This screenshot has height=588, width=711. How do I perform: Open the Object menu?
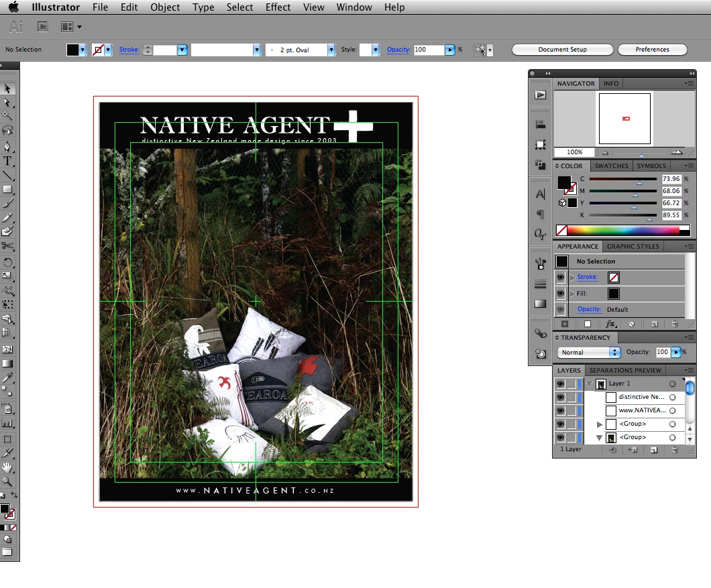coord(165,7)
